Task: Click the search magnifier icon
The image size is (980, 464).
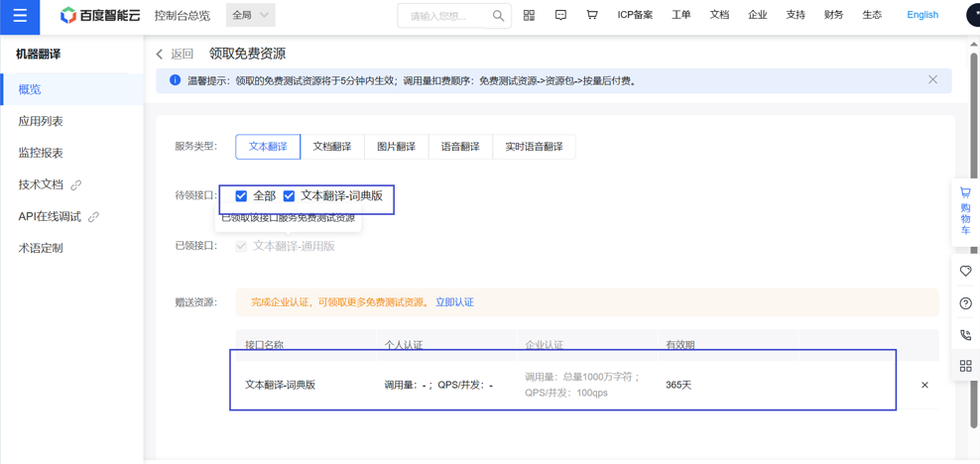Action: 498,16
